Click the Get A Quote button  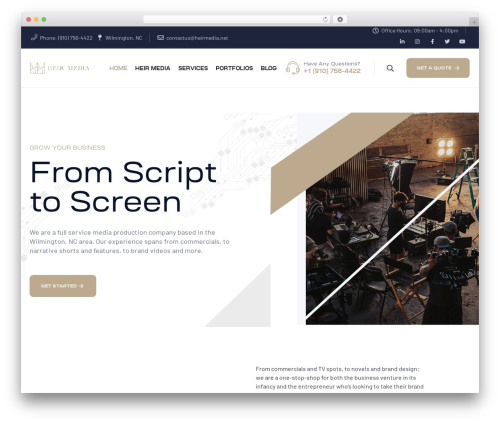pyautogui.click(x=438, y=68)
